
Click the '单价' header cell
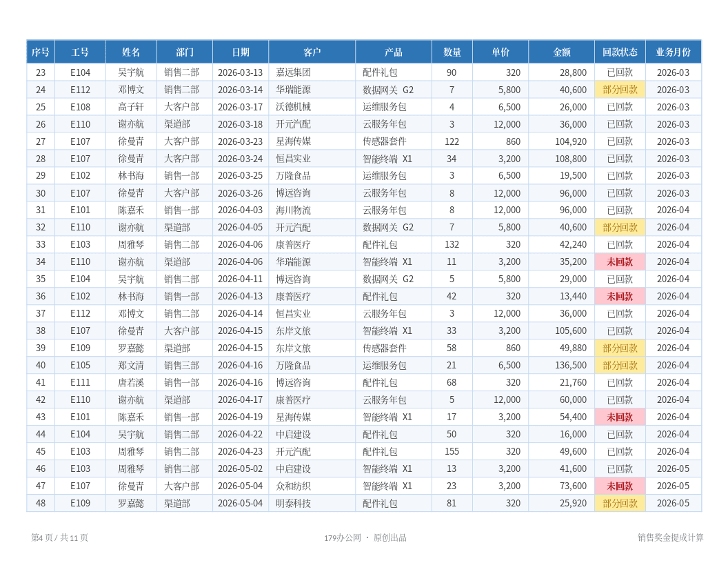coord(501,52)
